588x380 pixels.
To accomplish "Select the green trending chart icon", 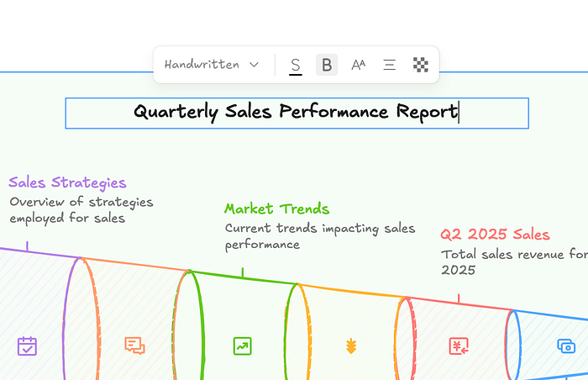I will tap(242, 346).
